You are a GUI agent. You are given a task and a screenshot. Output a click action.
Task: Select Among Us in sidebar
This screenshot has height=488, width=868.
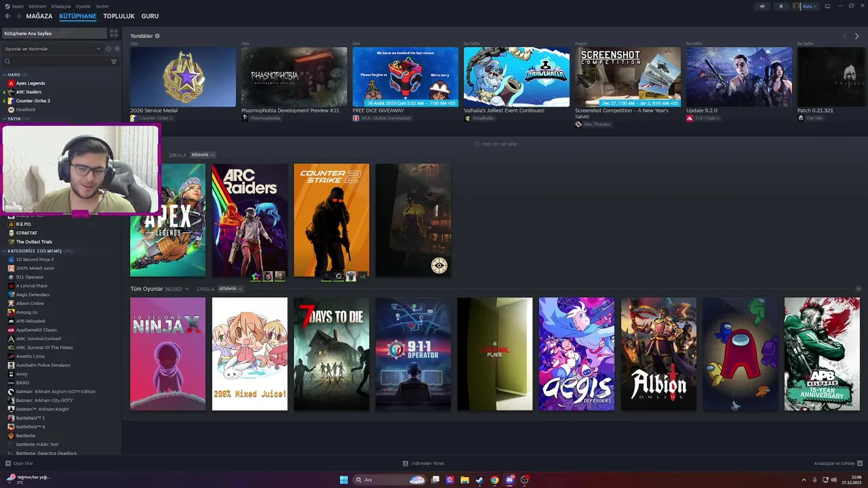click(x=27, y=312)
